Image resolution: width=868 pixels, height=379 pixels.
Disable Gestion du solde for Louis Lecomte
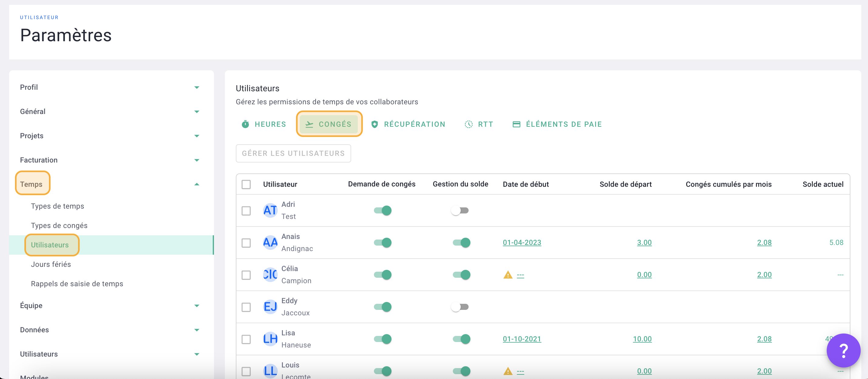[461, 371]
